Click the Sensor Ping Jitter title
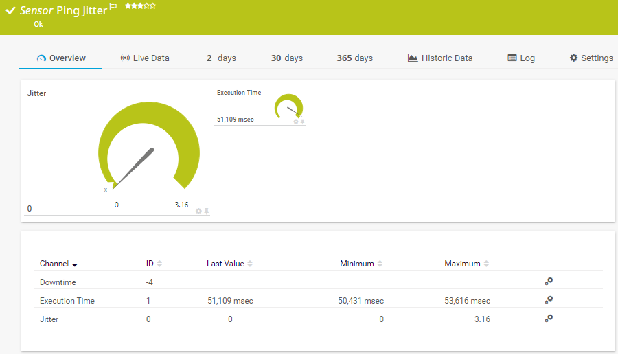Viewport: 618px width, 364px height. pos(63,11)
